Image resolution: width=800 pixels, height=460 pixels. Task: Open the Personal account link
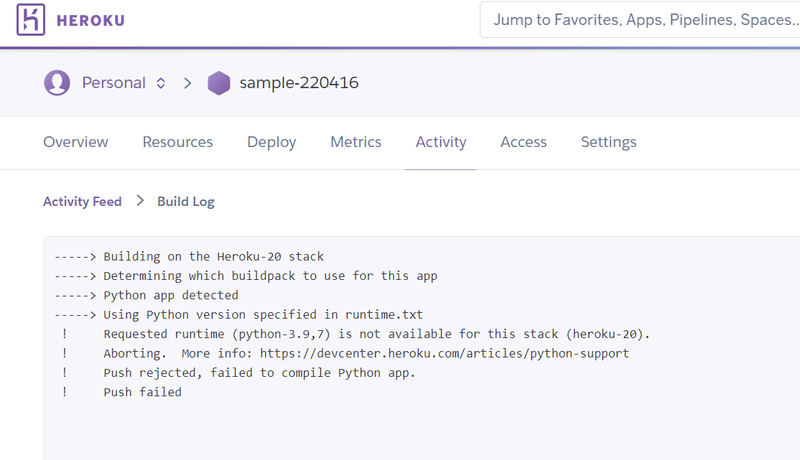[113, 83]
